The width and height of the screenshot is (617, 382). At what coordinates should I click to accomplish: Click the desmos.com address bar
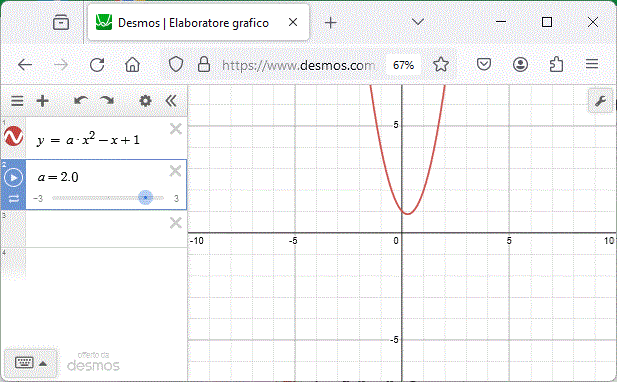point(298,65)
